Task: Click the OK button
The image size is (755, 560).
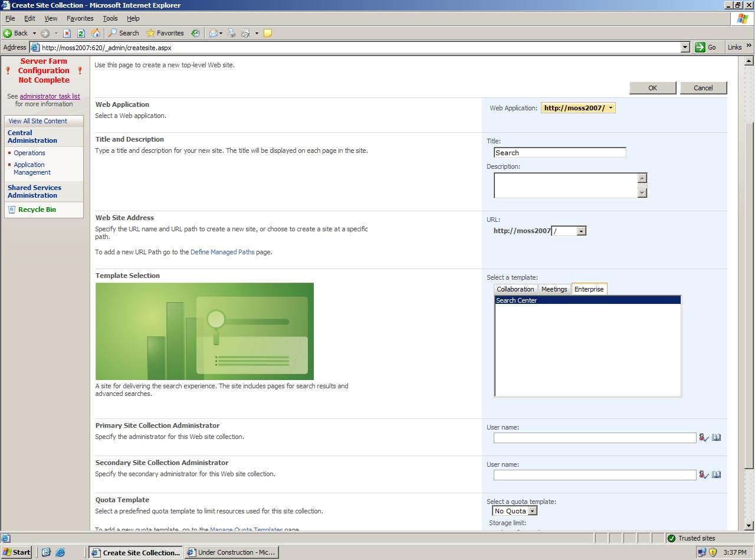Action: tap(652, 88)
